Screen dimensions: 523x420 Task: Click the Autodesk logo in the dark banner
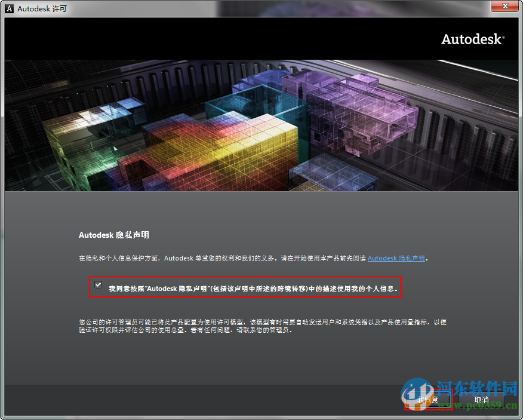[x=472, y=39]
